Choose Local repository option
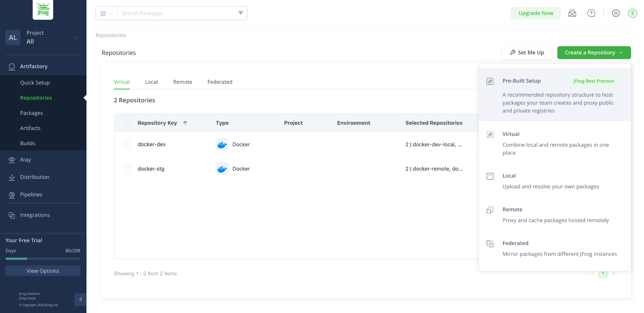Image resolution: width=644 pixels, height=313 pixels. [x=555, y=181]
